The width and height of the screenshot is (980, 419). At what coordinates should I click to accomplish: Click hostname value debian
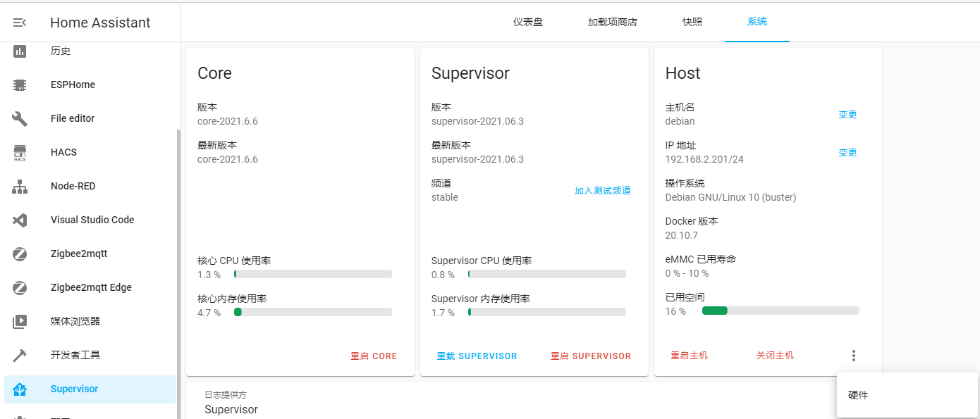[680, 121]
